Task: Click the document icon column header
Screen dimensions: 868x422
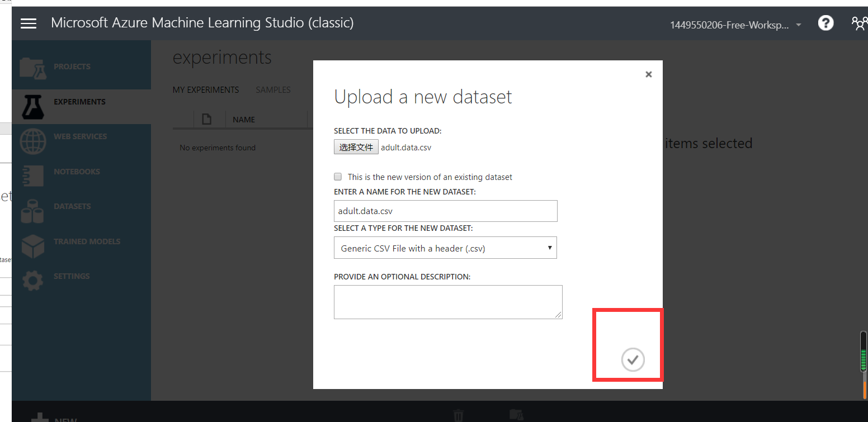Action: tap(207, 119)
